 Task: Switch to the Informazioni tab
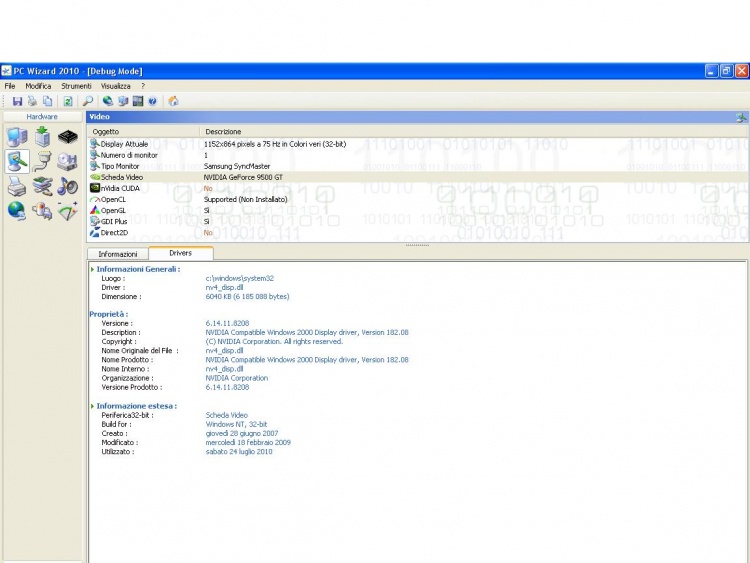point(118,254)
